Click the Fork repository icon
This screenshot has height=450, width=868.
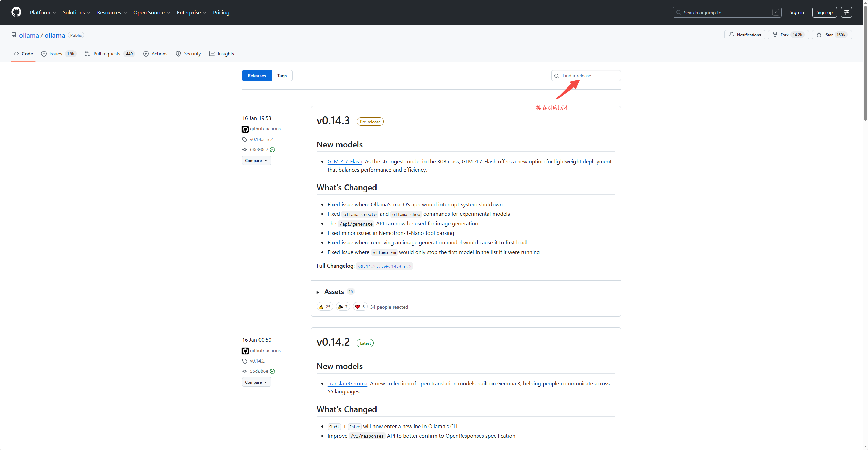pos(775,35)
